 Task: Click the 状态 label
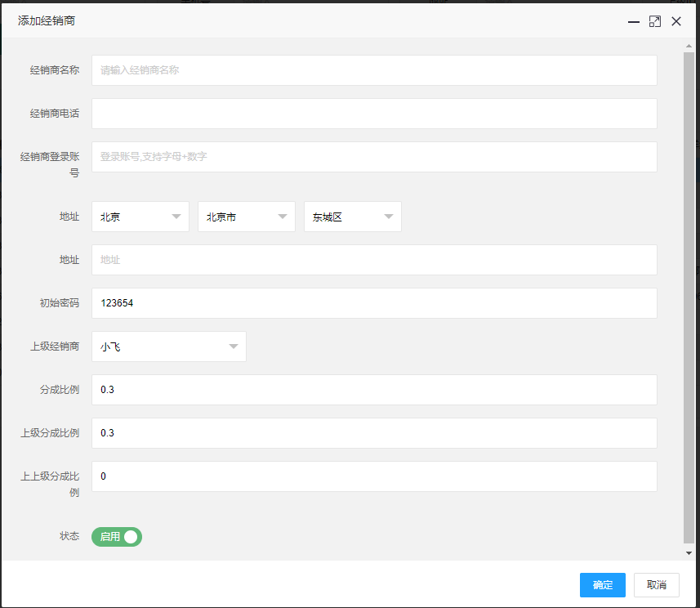(x=69, y=536)
